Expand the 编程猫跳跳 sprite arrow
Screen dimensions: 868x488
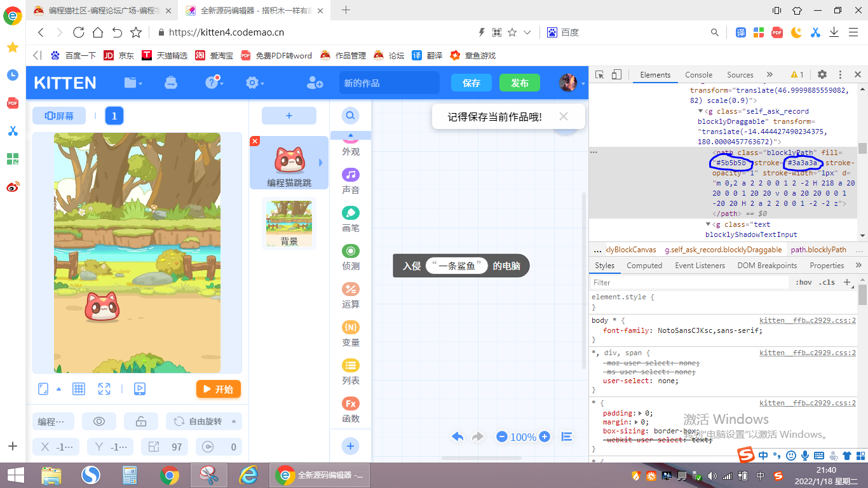[320, 163]
